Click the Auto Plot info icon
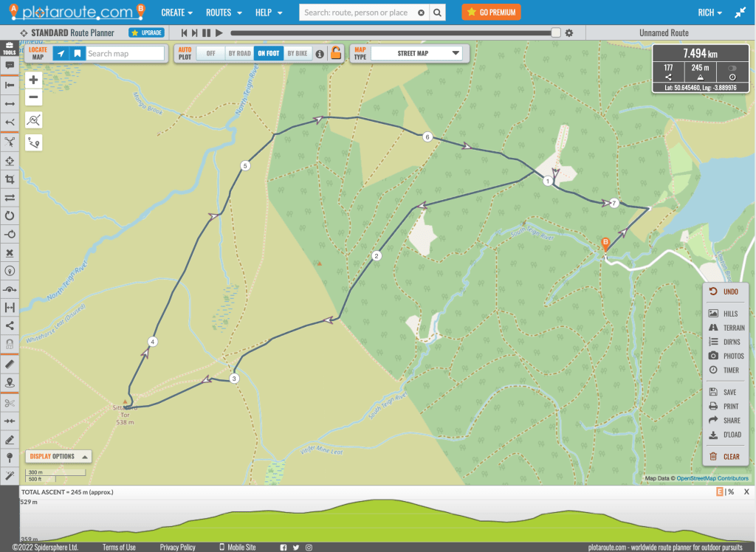This screenshot has height=552, width=756. click(320, 54)
